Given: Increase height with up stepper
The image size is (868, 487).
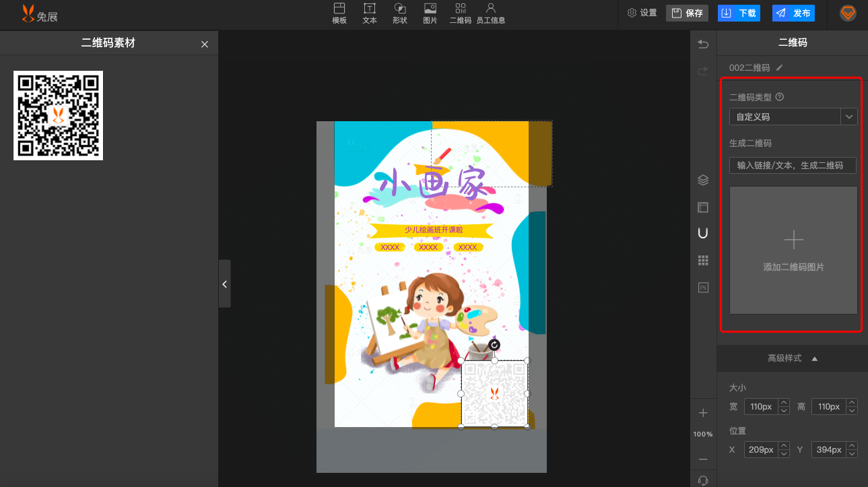Looking at the screenshot, I should click(x=852, y=403).
